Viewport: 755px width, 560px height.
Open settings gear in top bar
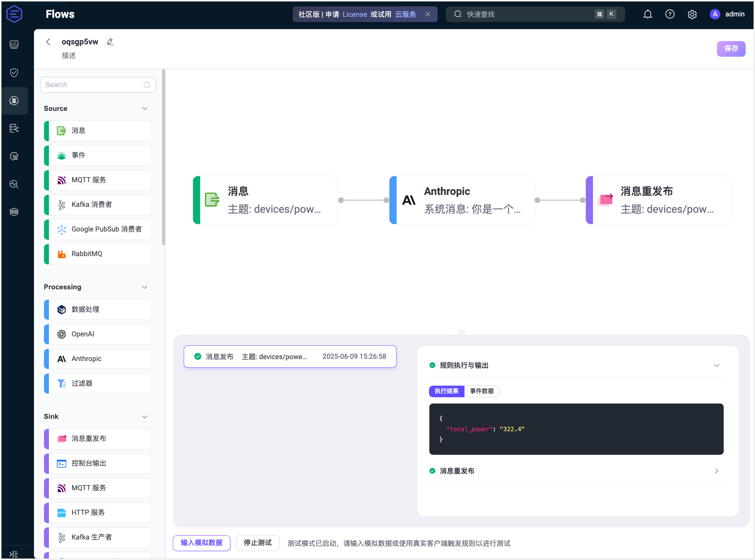(692, 14)
